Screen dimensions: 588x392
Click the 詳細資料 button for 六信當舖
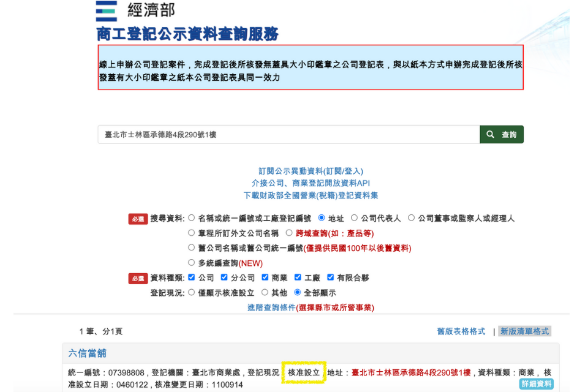(x=536, y=384)
